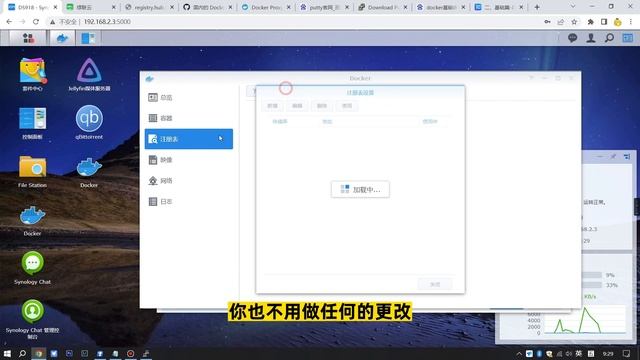Screen dimensions: 640x360
Task: Open DSM notifications speech-bubble icon
Action: 572,38
